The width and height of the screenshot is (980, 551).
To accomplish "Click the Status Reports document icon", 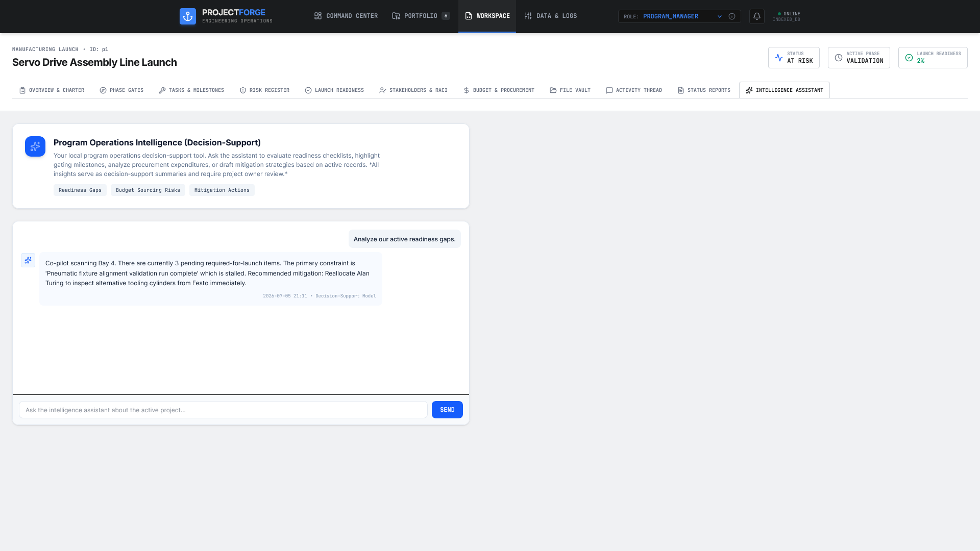I will click(x=681, y=90).
